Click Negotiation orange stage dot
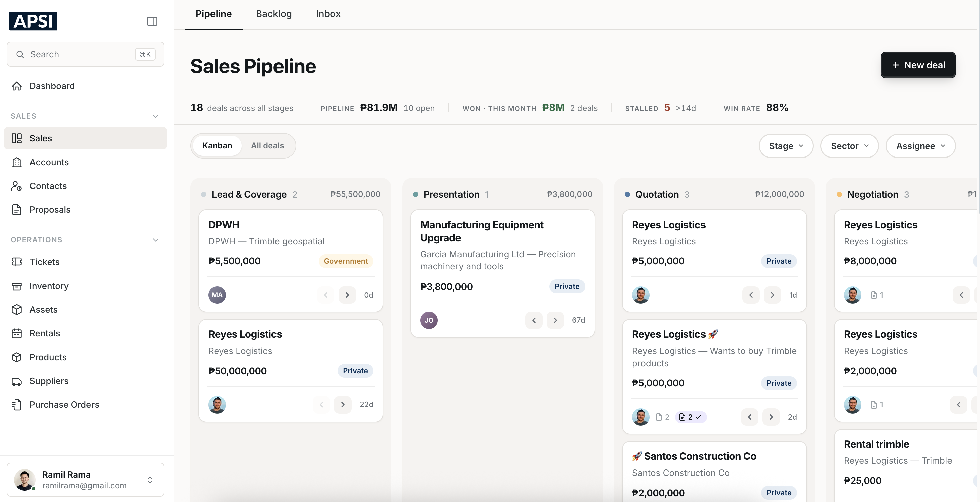This screenshot has height=502, width=980. tap(839, 194)
